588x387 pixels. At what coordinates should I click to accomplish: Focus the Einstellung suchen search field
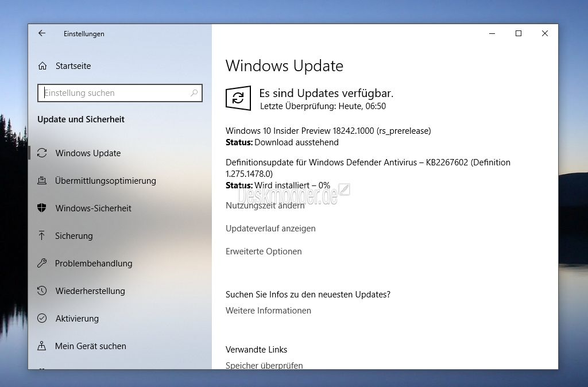click(120, 93)
